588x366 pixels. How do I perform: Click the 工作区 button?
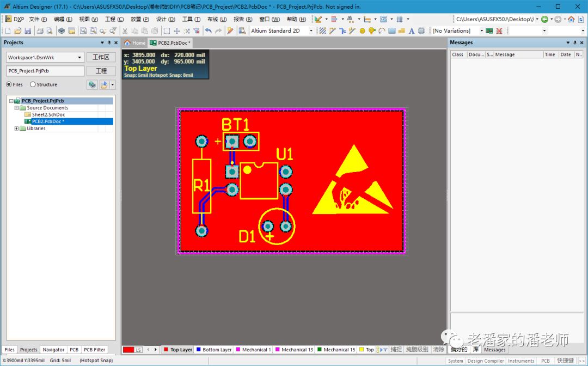click(101, 57)
